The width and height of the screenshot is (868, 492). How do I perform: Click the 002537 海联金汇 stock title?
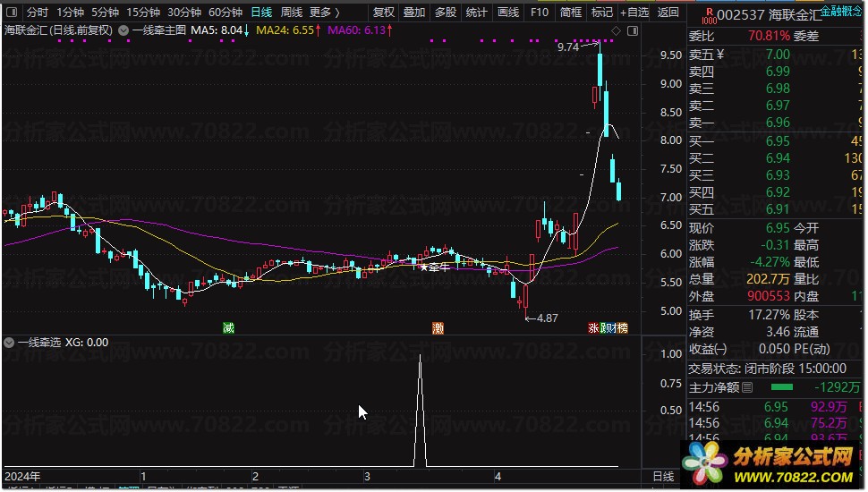coord(770,15)
